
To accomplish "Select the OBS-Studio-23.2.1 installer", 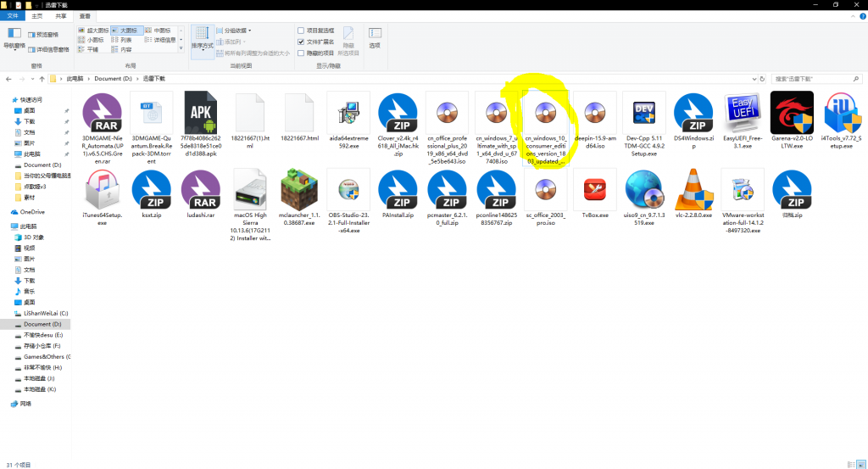I will click(348, 202).
